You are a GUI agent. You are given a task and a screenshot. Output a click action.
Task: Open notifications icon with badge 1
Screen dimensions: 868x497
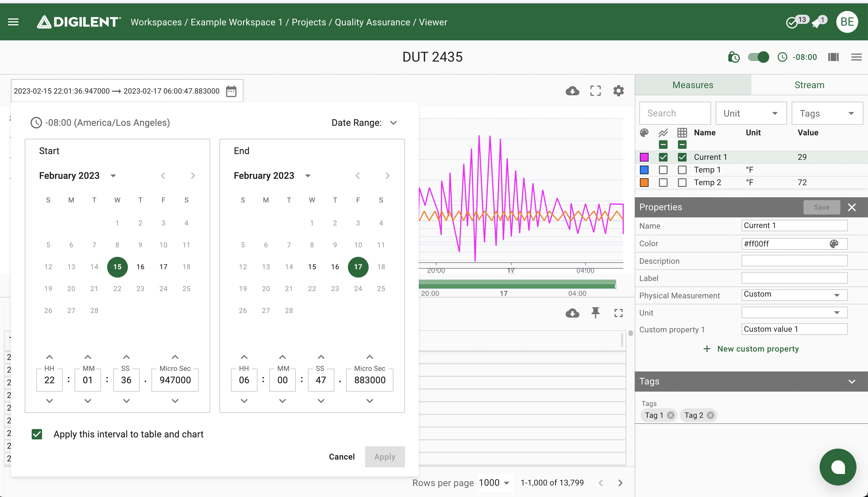(x=816, y=23)
